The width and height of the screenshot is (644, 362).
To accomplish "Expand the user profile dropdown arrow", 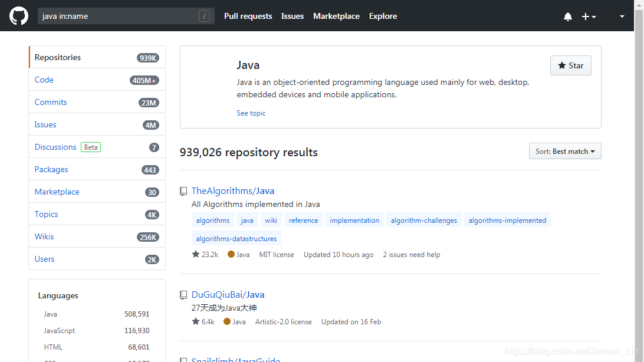I will (x=622, y=17).
